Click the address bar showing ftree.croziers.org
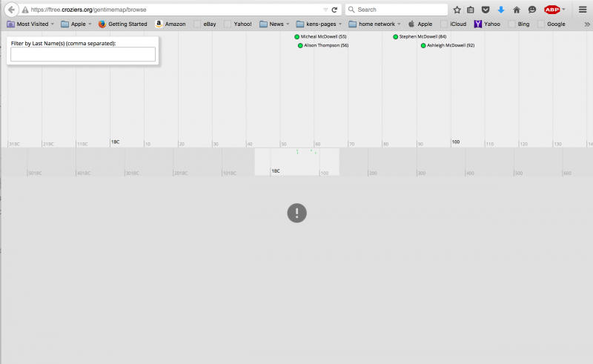 [174, 10]
